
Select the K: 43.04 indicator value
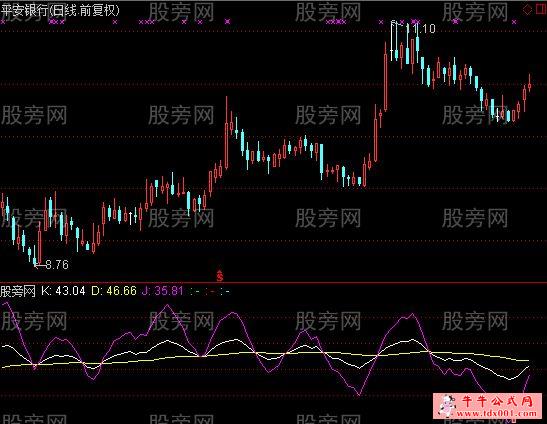(x=63, y=291)
